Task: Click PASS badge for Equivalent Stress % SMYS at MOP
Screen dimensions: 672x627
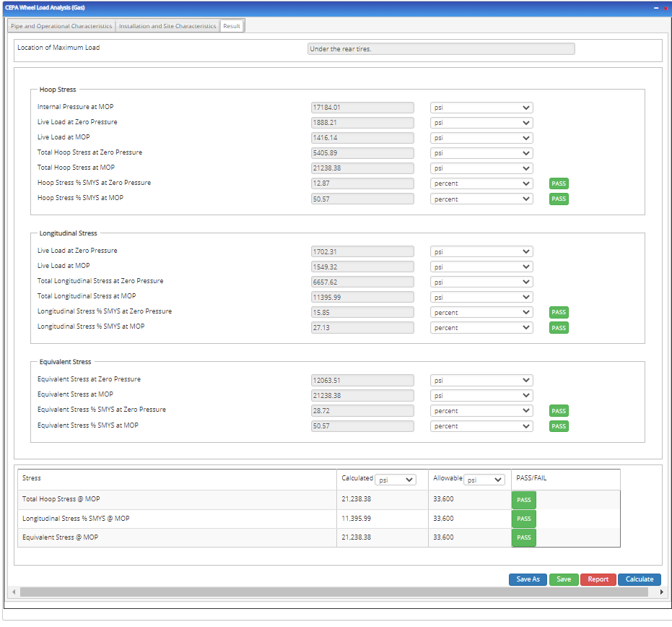Action: pyautogui.click(x=558, y=426)
